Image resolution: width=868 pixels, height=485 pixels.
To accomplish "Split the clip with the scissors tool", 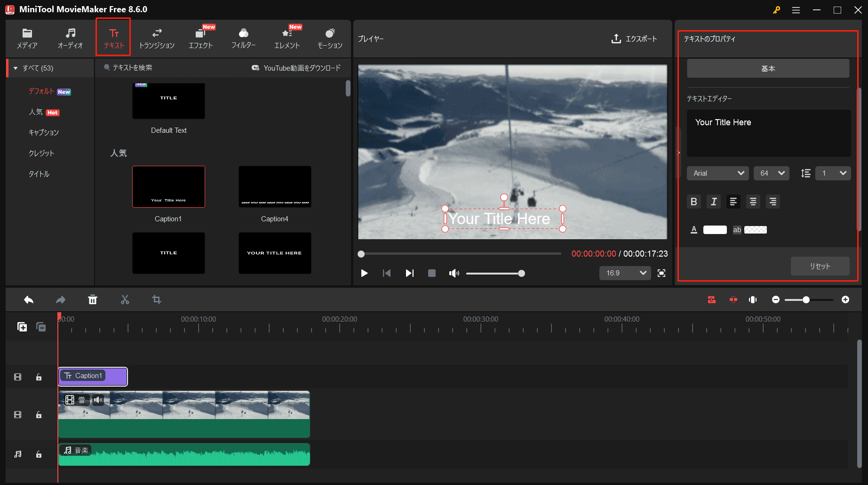I will pyautogui.click(x=125, y=299).
